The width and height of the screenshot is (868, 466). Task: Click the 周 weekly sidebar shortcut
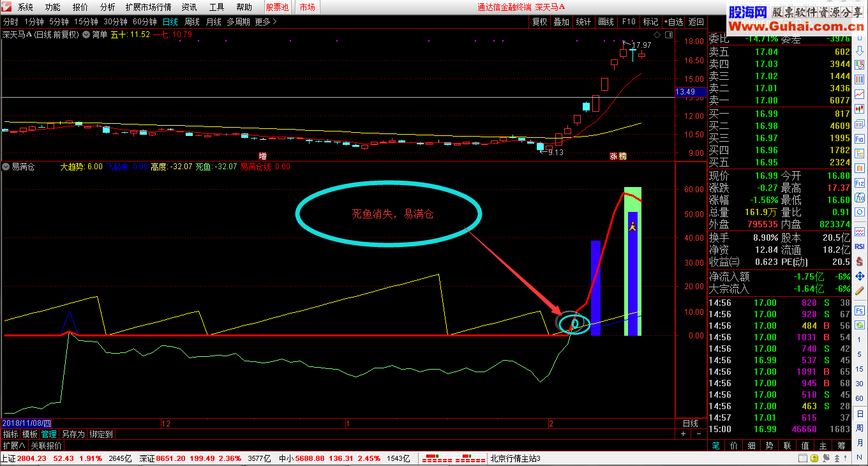tap(860, 427)
